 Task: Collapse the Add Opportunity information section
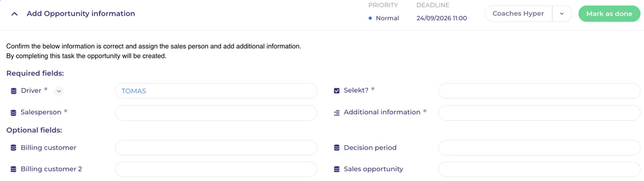click(14, 14)
